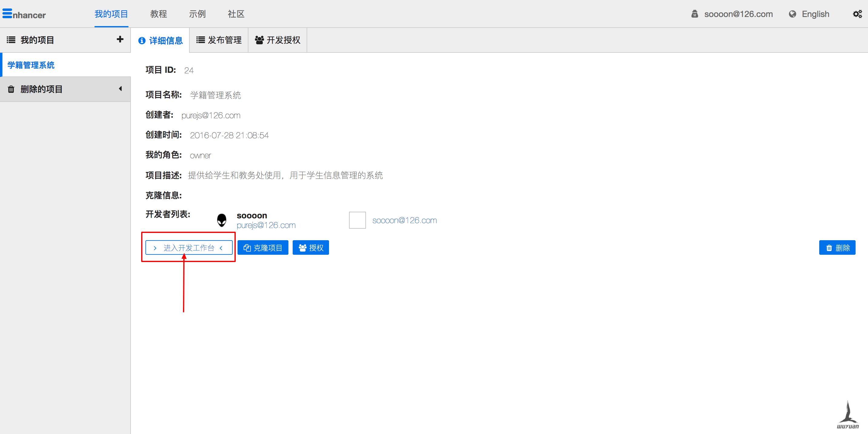Open the 开发授权 tab
The height and width of the screenshot is (434, 868).
click(278, 40)
